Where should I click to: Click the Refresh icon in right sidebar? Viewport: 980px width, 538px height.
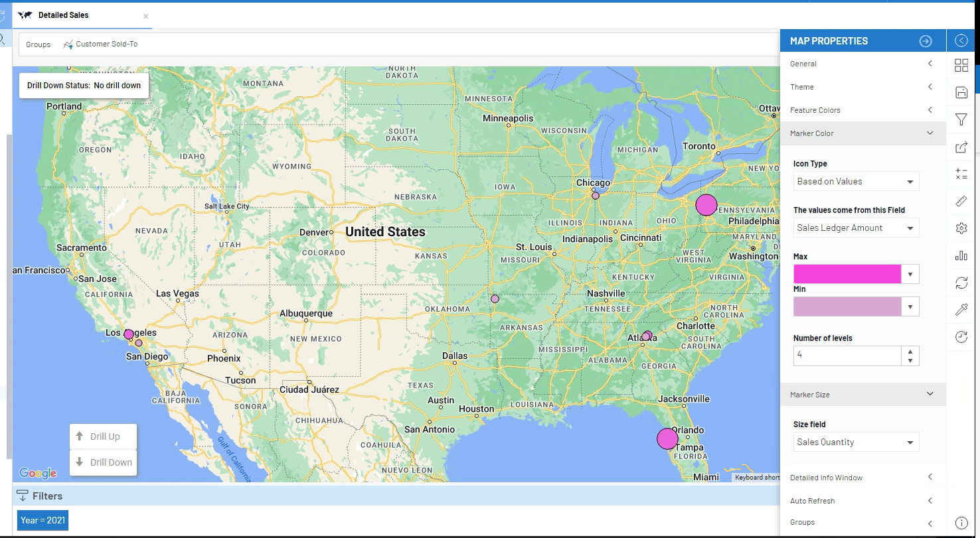pyautogui.click(x=961, y=283)
